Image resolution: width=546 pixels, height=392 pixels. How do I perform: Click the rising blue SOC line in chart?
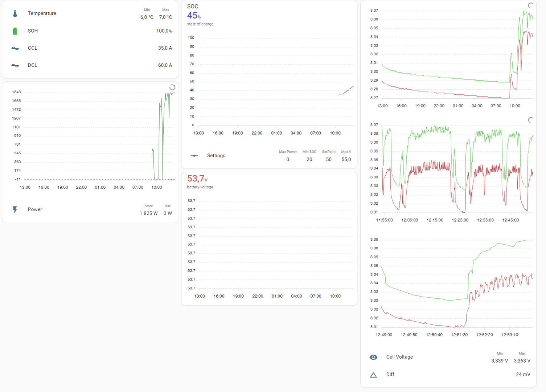tap(346, 91)
